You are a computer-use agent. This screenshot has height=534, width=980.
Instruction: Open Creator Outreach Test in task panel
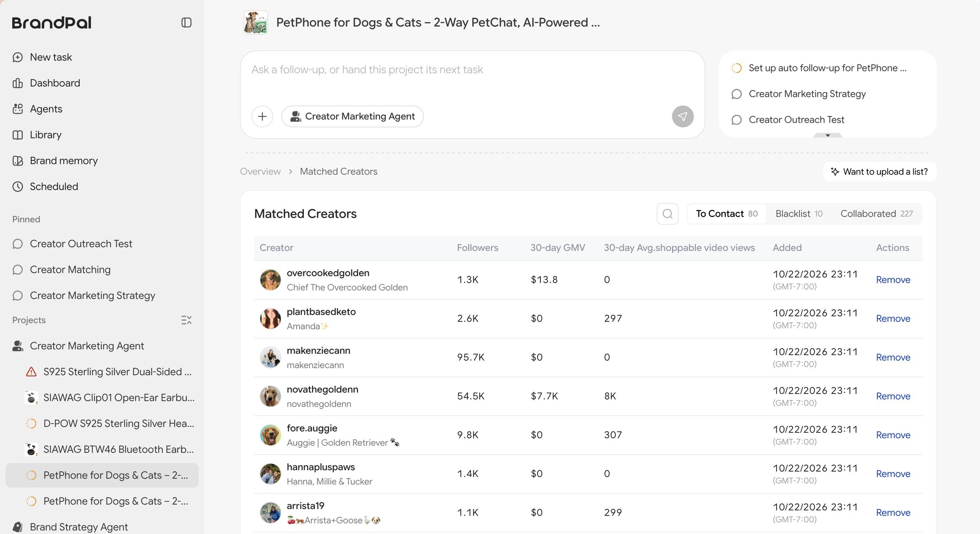788,120
